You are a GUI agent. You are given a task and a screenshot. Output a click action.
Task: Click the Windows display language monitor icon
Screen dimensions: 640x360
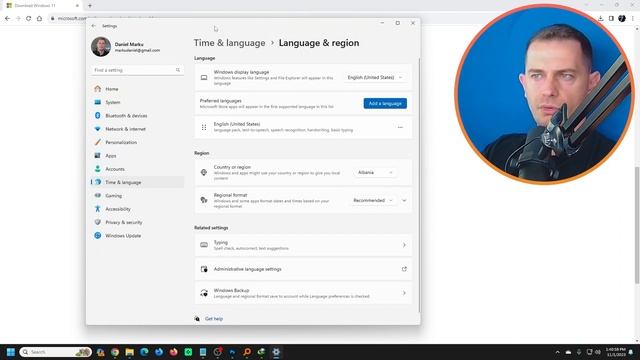pos(204,78)
